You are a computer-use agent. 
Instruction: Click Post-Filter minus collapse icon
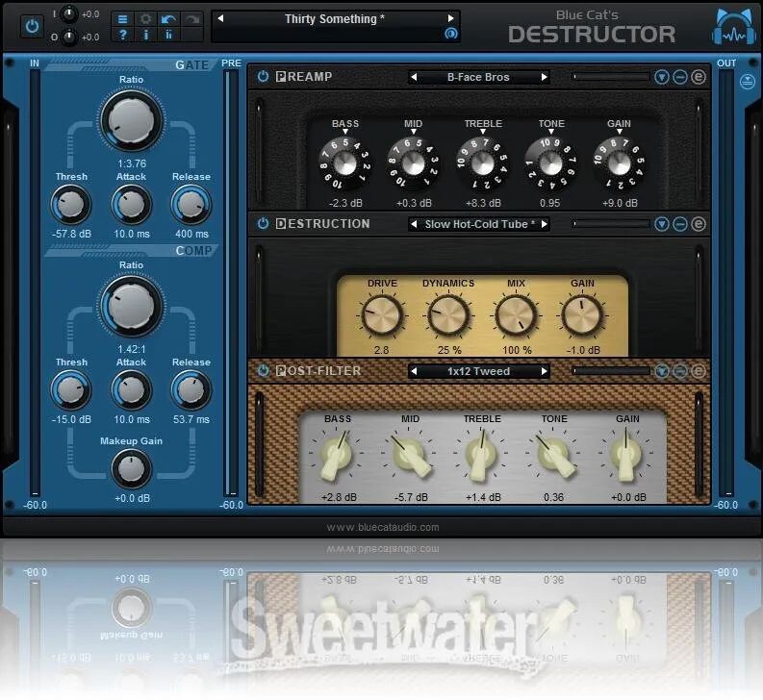point(680,371)
